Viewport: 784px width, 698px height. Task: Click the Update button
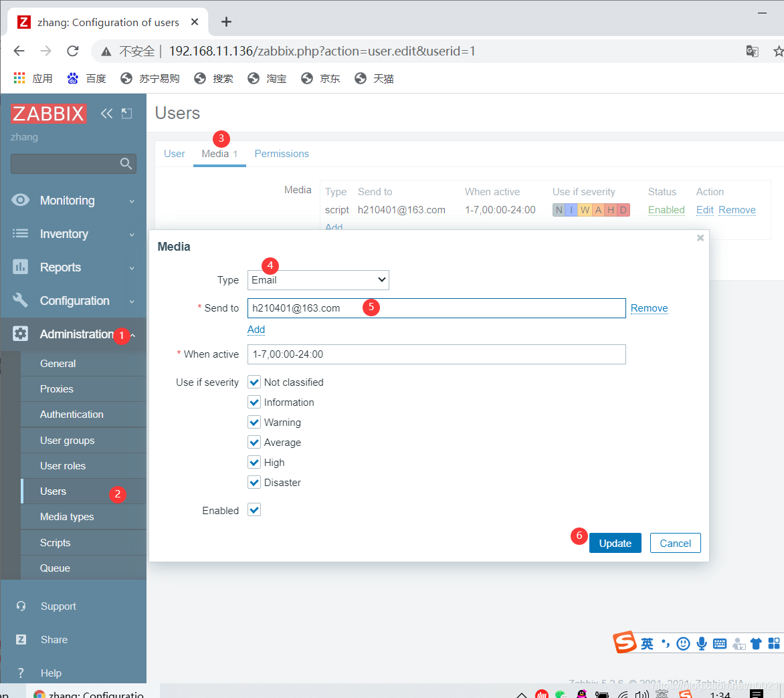pos(615,543)
